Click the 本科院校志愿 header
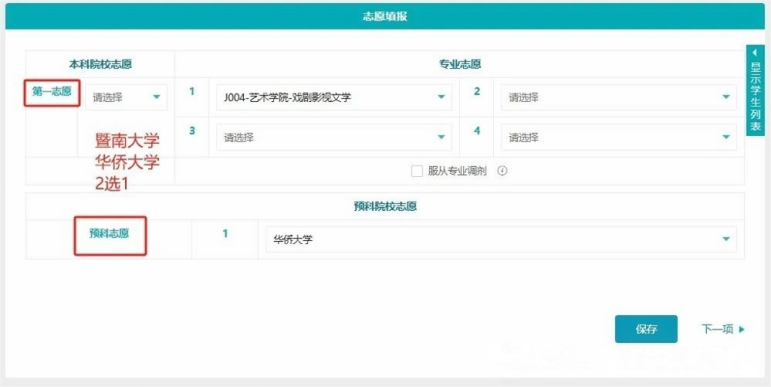Screen dimensions: 771x387 100,64
